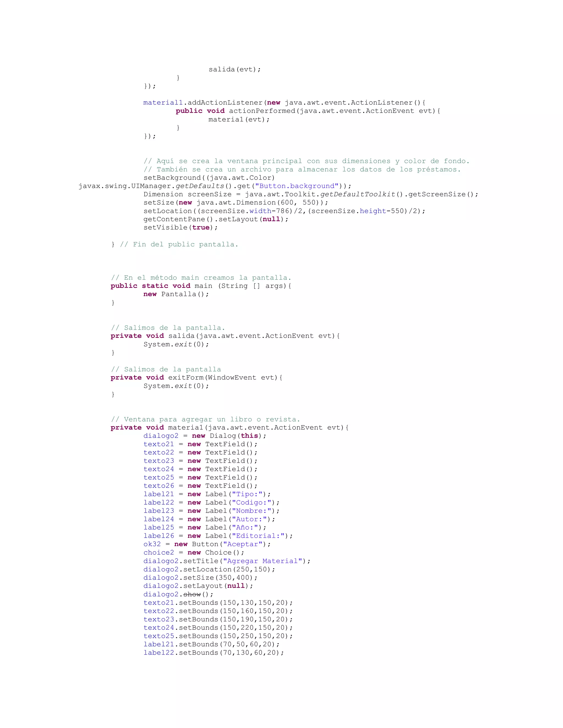Click the 'salida(evt);' call at top
Image resolution: width=563 pixels, height=728 pixels.
pyautogui.click(x=234, y=69)
